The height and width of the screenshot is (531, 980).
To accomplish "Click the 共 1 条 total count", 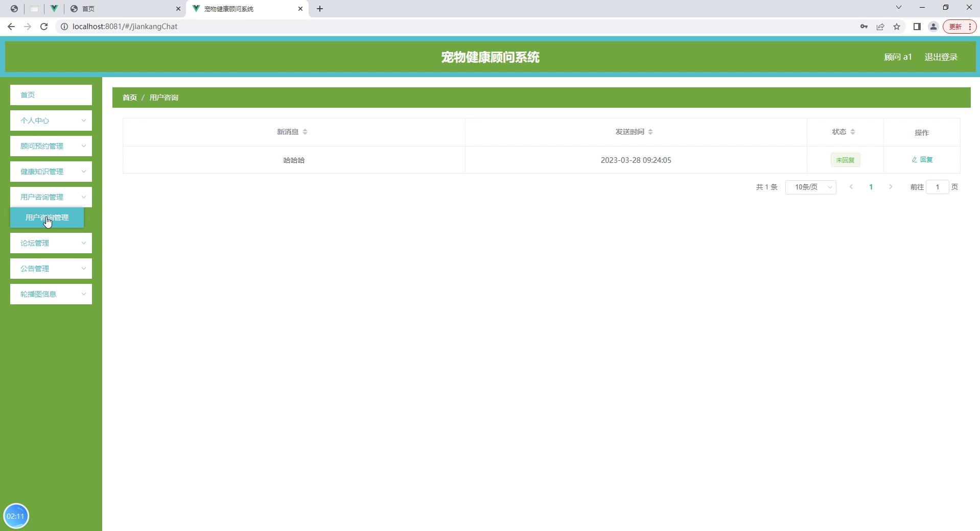I will point(766,187).
